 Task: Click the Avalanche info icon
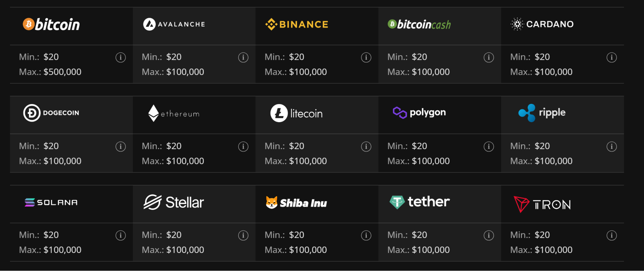click(243, 58)
